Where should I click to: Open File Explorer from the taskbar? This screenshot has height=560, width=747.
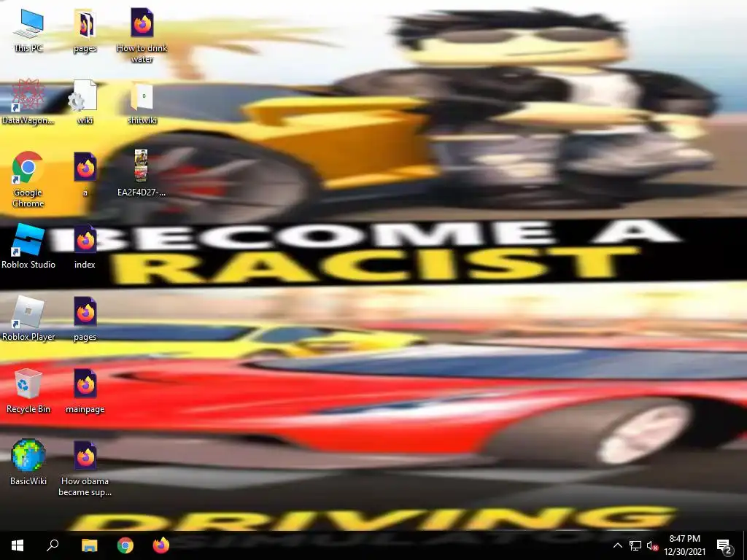(x=89, y=545)
